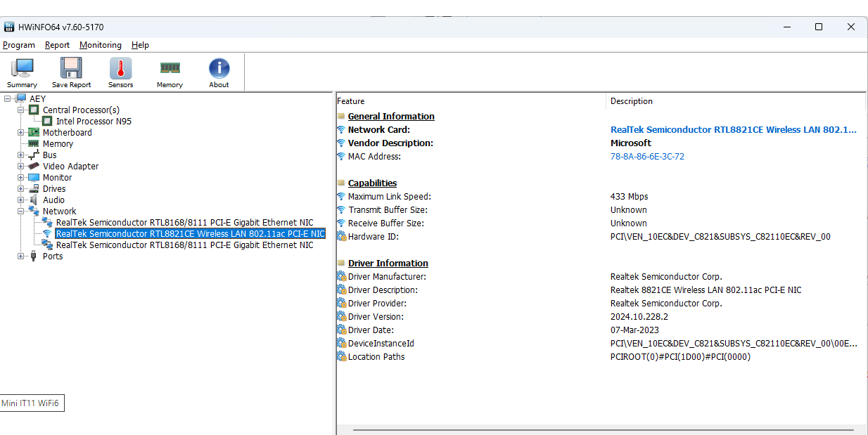Click the Vendor Description value Microsoft
This screenshot has height=435, width=868.
(631, 143)
